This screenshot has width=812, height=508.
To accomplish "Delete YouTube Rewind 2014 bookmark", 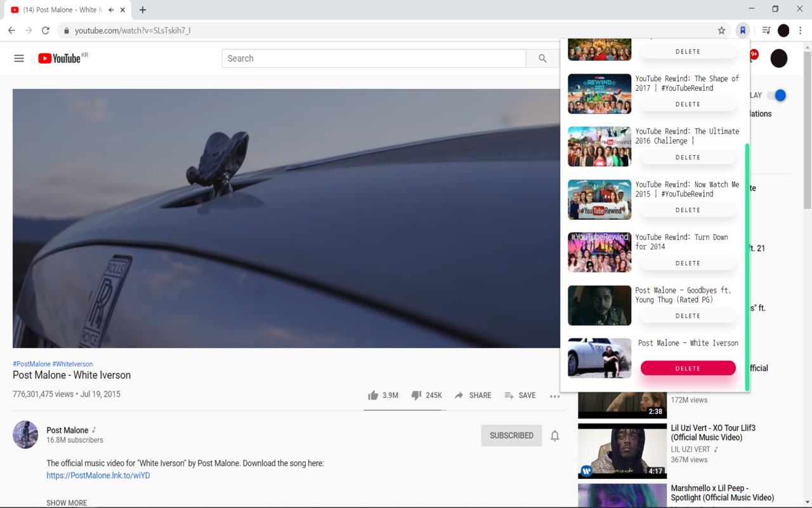I will pyautogui.click(x=688, y=263).
